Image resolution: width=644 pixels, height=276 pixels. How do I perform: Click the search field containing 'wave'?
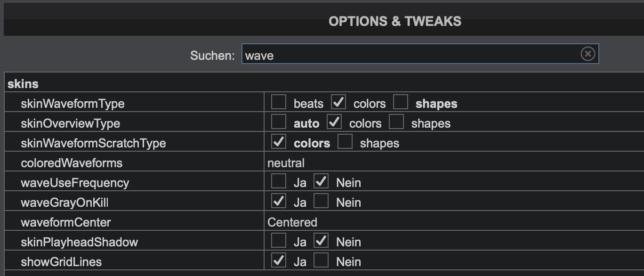coord(420,54)
